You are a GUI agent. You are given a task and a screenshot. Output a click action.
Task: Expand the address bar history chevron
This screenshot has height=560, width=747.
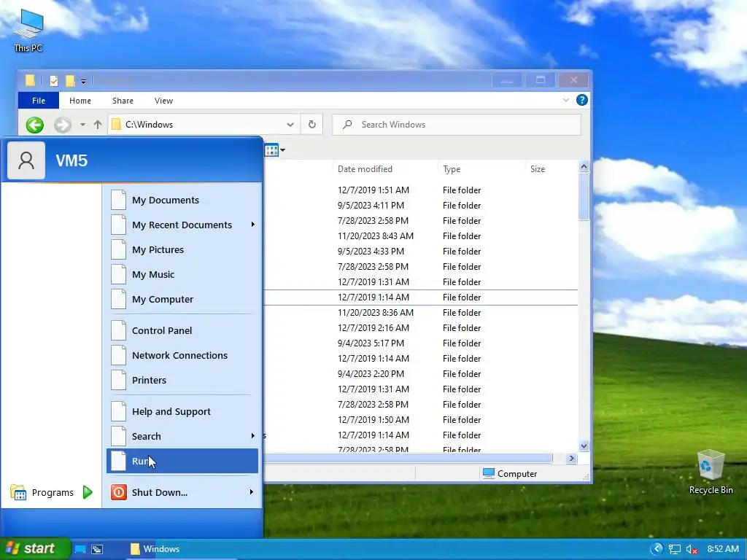point(290,125)
